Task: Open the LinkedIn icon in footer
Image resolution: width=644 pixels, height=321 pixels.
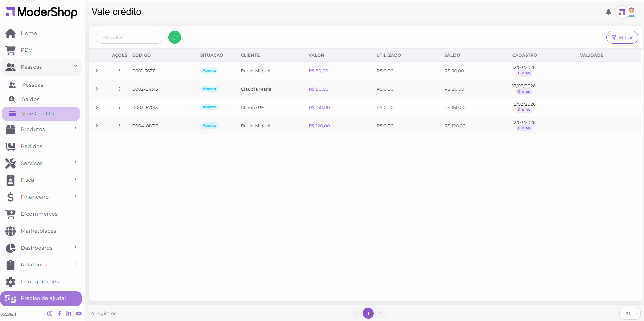Action: click(69, 313)
